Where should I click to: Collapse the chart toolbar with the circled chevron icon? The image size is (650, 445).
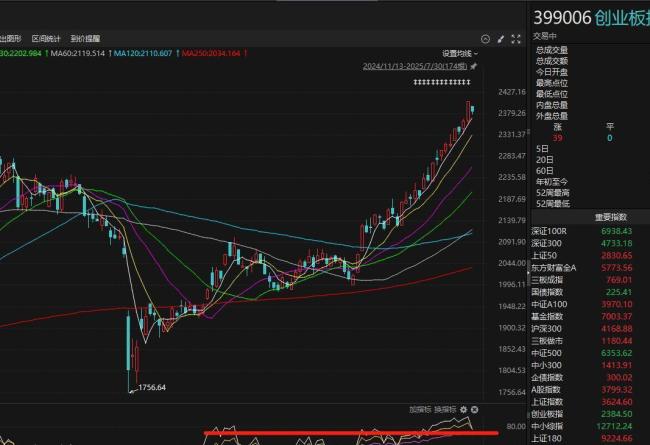pos(485,39)
